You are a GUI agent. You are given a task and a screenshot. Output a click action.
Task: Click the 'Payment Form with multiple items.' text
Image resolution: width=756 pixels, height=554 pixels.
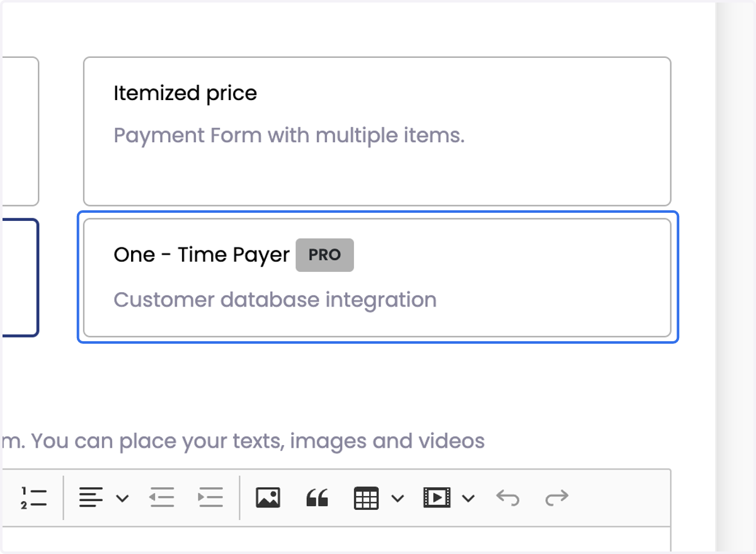(x=289, y=135)
